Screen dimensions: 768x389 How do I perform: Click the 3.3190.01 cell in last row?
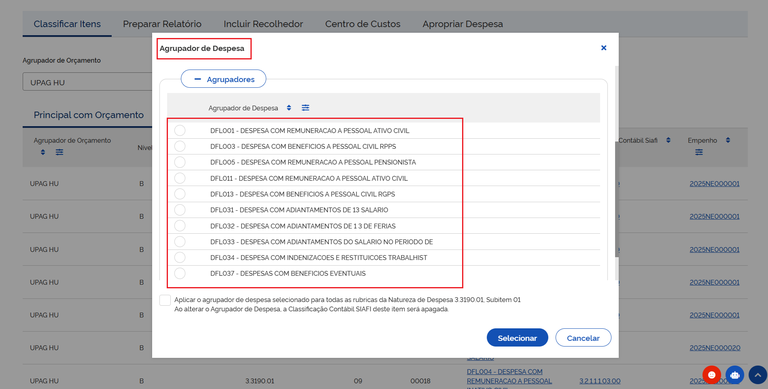click(x=260, y=381)
